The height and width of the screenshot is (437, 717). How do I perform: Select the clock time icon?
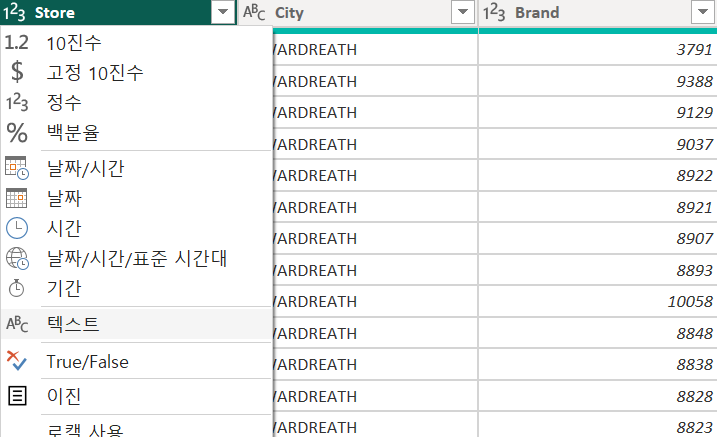pos(17,228)
